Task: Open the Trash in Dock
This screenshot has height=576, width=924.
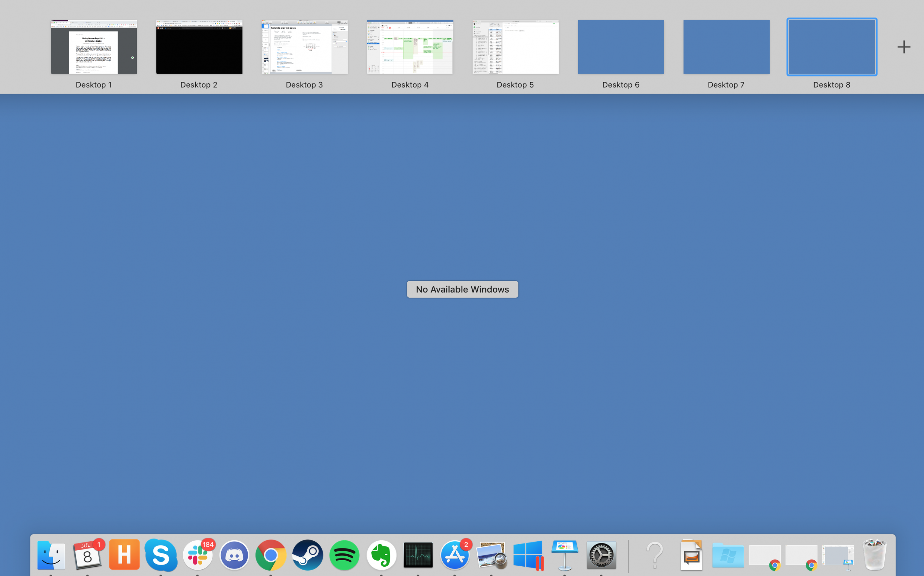Action: [874, 555]
